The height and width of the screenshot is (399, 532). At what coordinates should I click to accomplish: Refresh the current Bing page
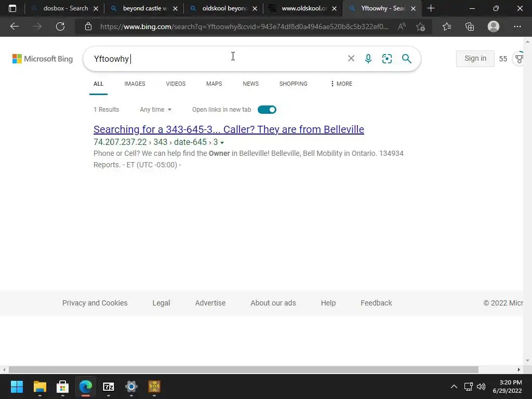coord(60,26)
